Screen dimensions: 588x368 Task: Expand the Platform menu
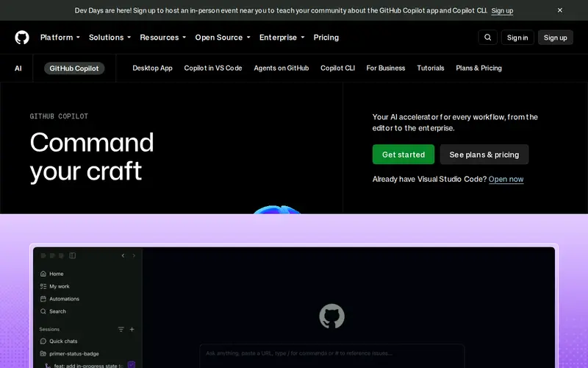tap(60, 38)
